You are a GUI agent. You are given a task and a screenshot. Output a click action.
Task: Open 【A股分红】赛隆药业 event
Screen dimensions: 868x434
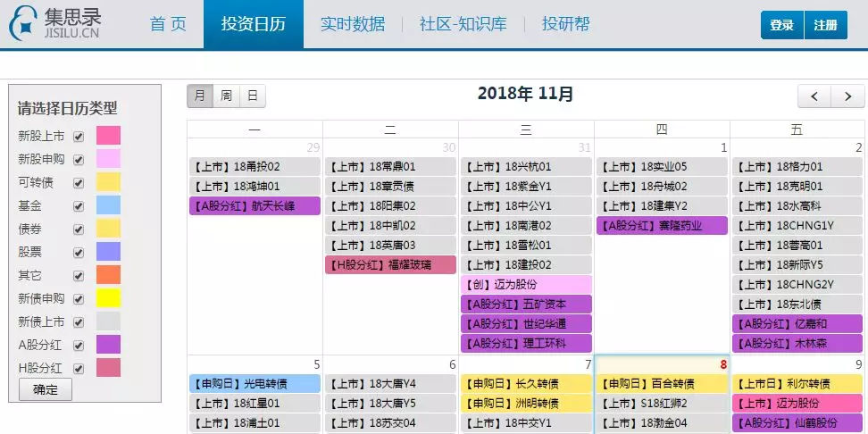click(662, 226)
